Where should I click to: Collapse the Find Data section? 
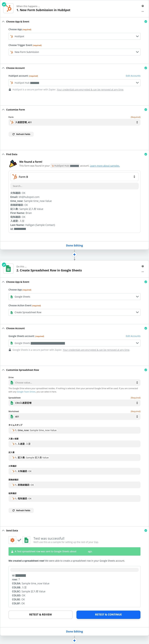pos(3,154)
